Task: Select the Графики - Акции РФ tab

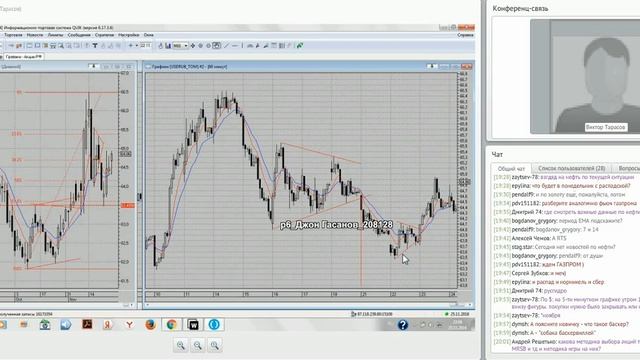Action: pos(24,57)
